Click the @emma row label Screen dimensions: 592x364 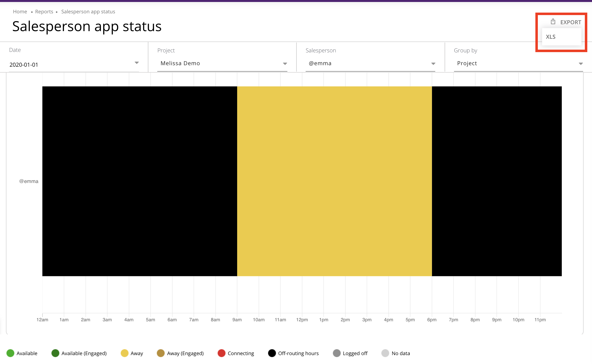click(29, 181)
